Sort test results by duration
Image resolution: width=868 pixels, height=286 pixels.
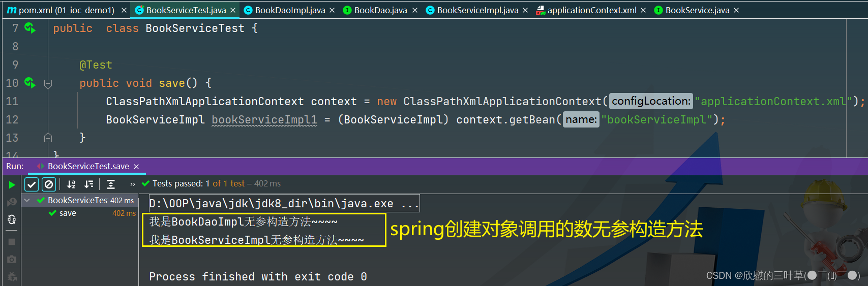coord(89,184)
